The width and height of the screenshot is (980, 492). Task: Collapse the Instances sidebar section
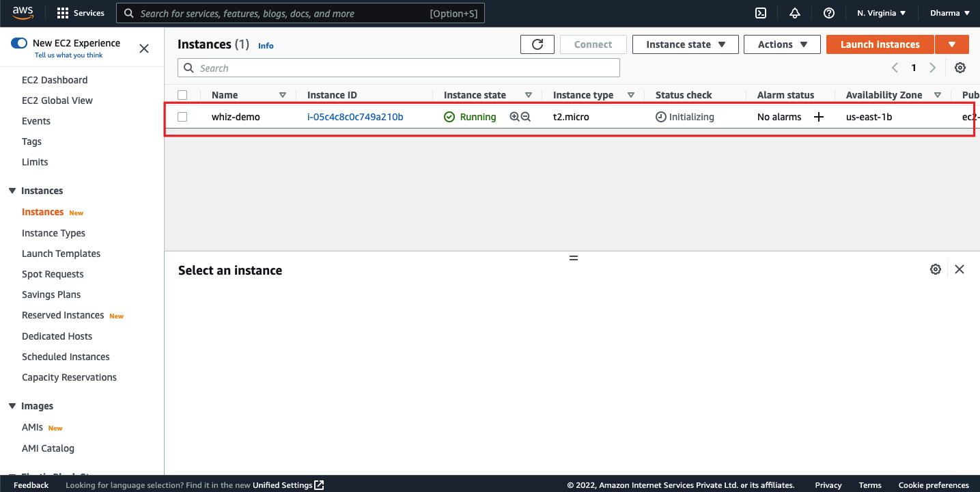[x=12, y=191]
